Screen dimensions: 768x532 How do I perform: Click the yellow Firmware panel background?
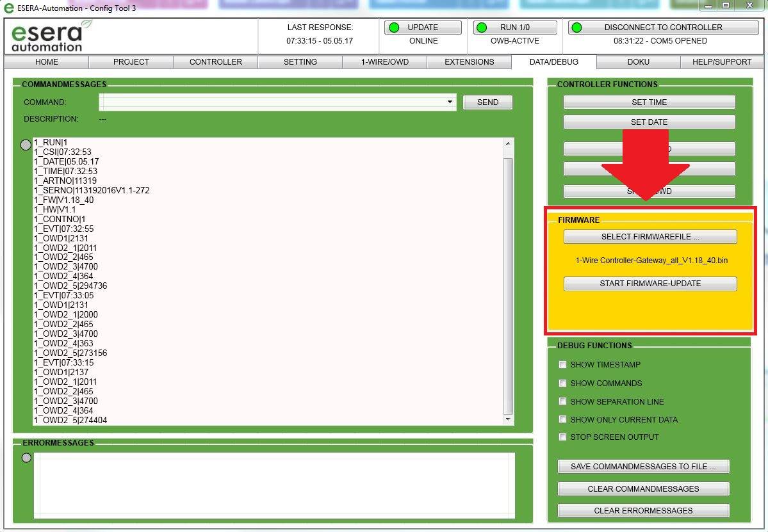point(650,310)
